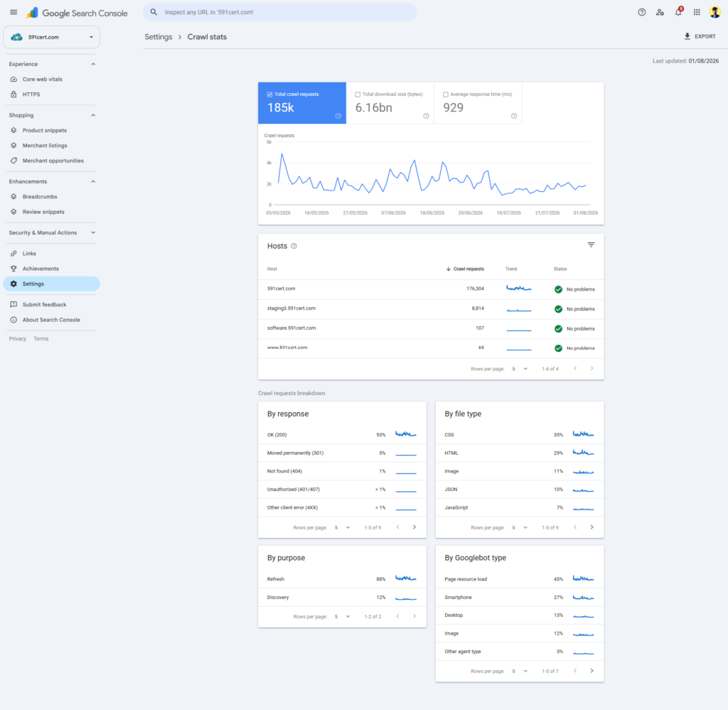Image resolution: width=728 pixels, height=710 pixels.
Task: Click the 591cert.com No problems status icon
Action: 558,289
